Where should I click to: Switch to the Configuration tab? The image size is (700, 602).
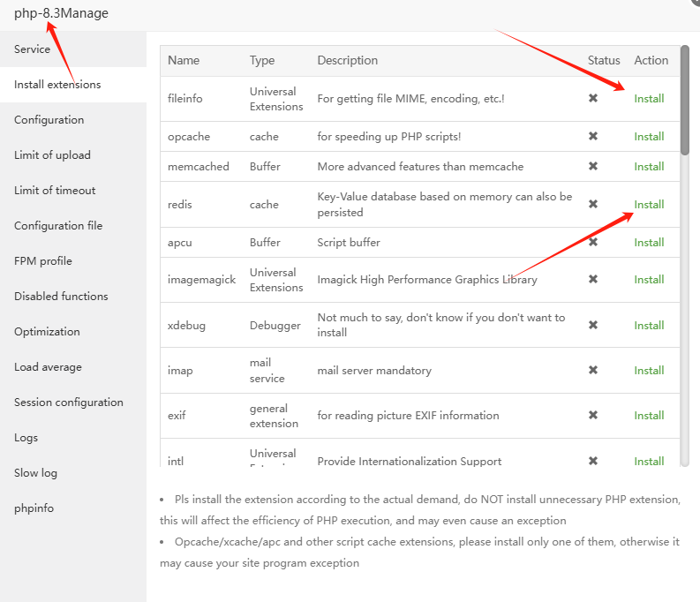point(49,120)
